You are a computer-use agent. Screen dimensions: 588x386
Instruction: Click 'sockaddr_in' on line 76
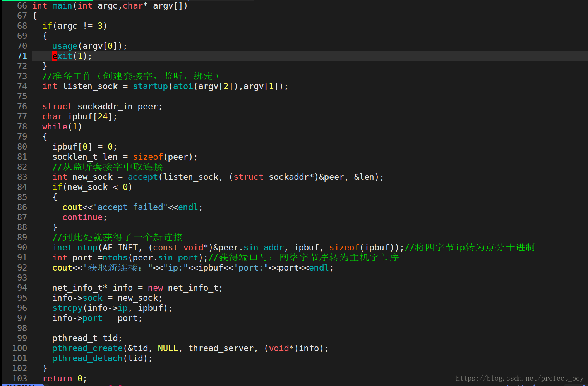pyautogui.click(x=105, y=107)
